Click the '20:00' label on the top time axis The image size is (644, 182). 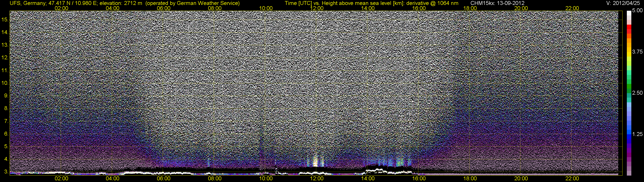tap(521, 8)
